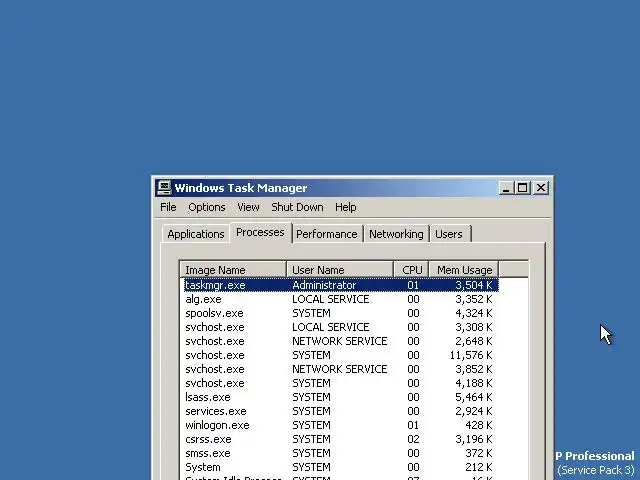The height and width of the screenshot is (480, 640).
Task: Open the View menu
Action: 248,207
